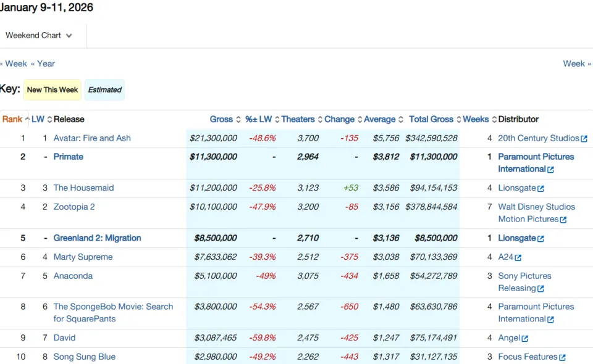Screen dimensions: 593x364
Task: Click external link icon next to 20th Century Studios
Action: 584,139
